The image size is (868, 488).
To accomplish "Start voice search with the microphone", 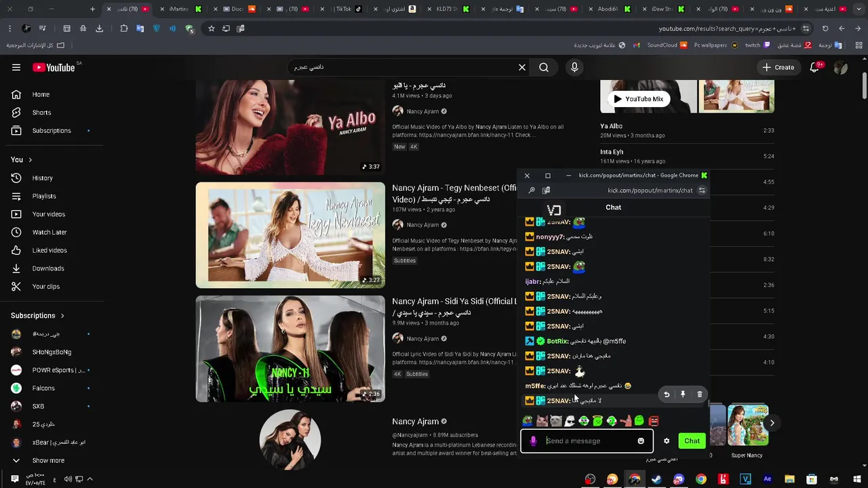I will (x=574, y=67).
